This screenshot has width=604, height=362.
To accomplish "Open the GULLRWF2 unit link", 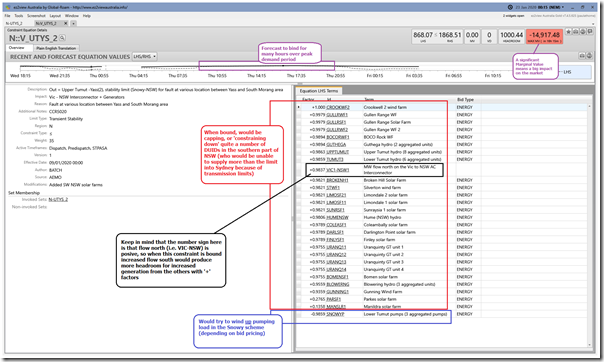I will click(x=337, y=130).
